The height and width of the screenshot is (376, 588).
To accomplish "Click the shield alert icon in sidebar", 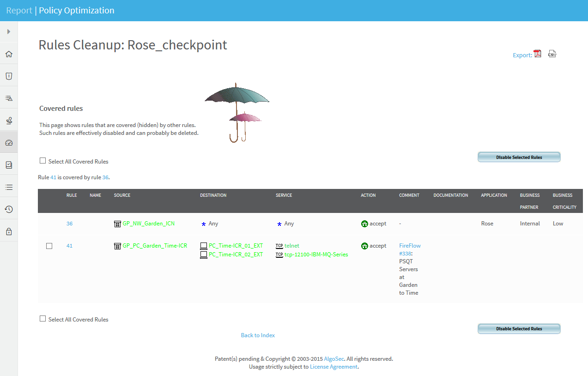I will [x=9, y=76].
